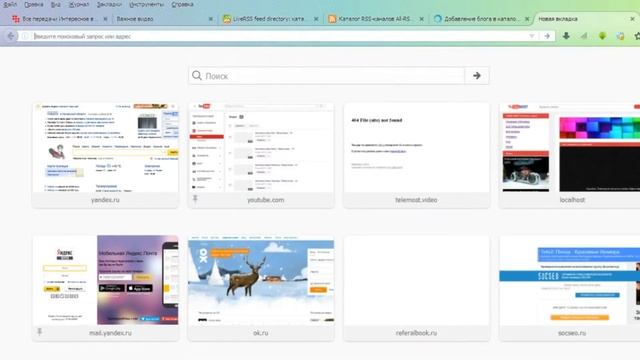Open the Правка menu
This screenshot has width=640, height=360.
(x=33, y=4)
